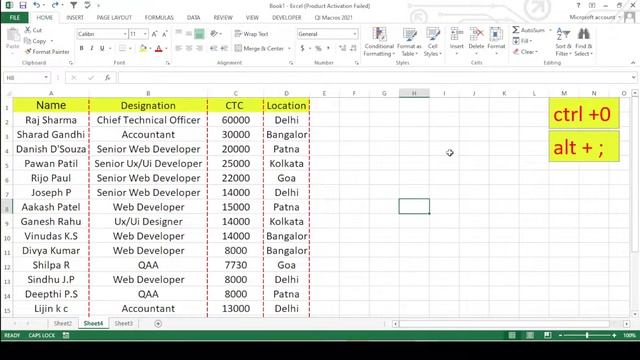The width and height of the screenshot is (640, 360).
Task: Set horizontal alignment to center
Action: coord(189,48)
